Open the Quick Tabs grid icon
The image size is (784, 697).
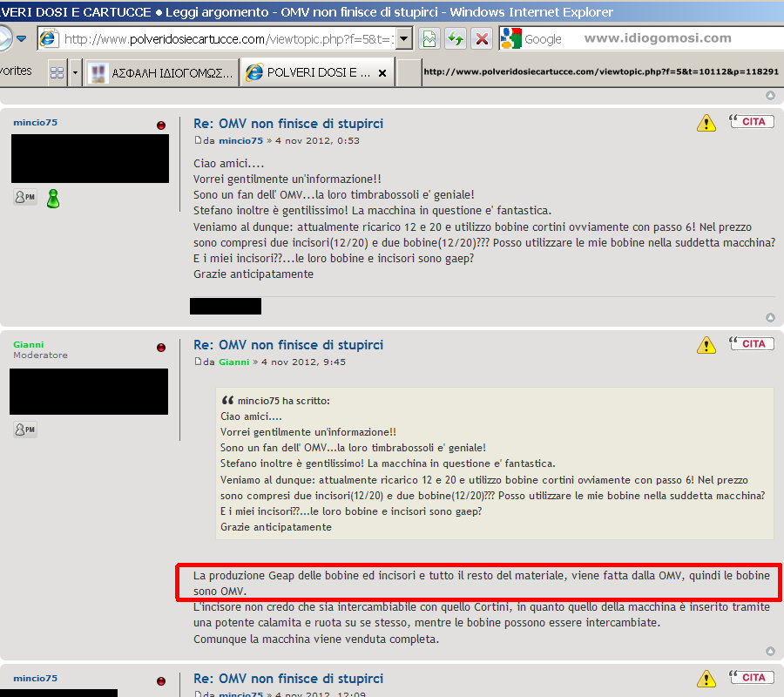tap(57, 73)
